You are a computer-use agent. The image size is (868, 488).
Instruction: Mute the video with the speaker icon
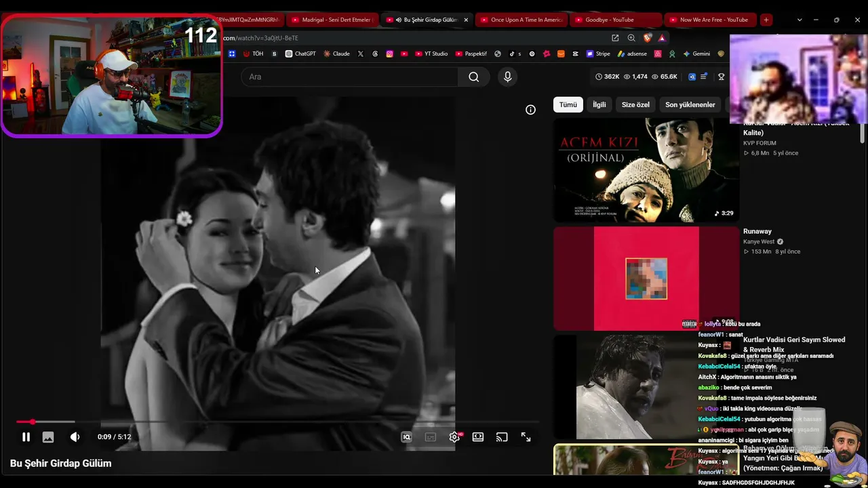pyautogui.click(x=75, y=437)
